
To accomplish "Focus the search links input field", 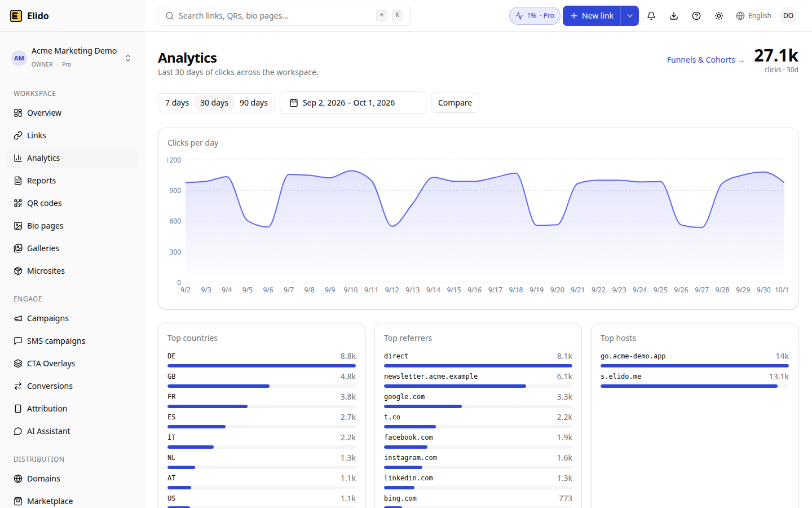I will [x=284, y=16].
